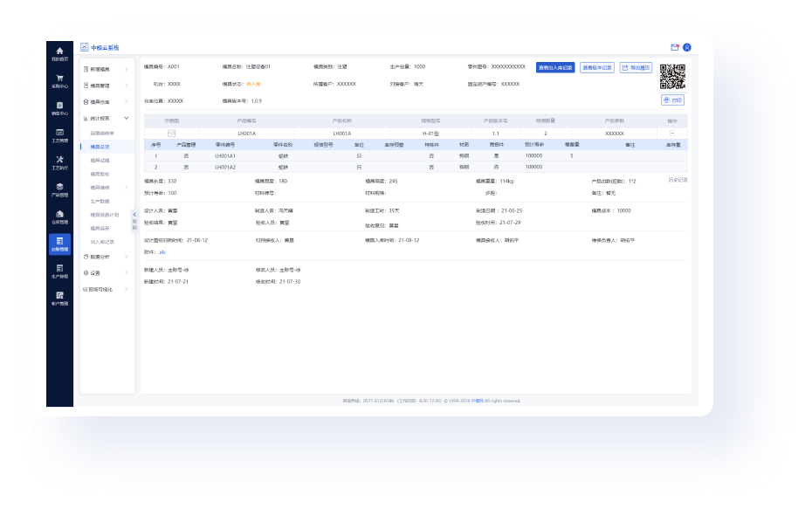This screenshot has width=812, height=515.
Task: Click the product thumbnail in LH001A row
Action: coord(171,134)
